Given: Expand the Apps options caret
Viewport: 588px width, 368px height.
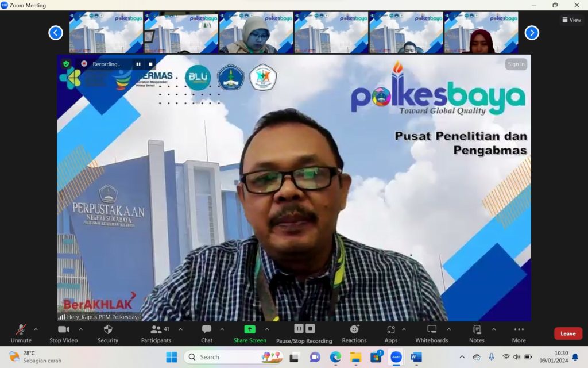Looking at the screenshot, I should tap(404, 329).
